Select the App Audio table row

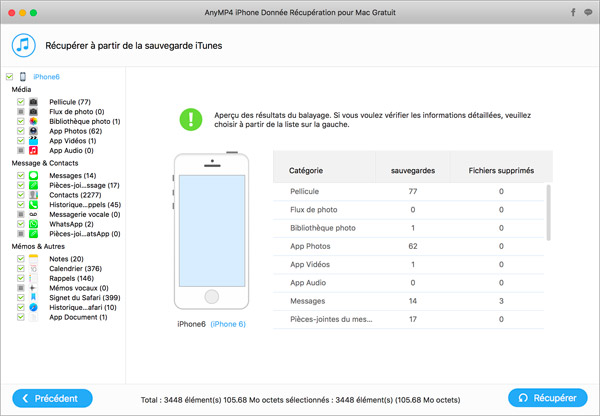408,283
